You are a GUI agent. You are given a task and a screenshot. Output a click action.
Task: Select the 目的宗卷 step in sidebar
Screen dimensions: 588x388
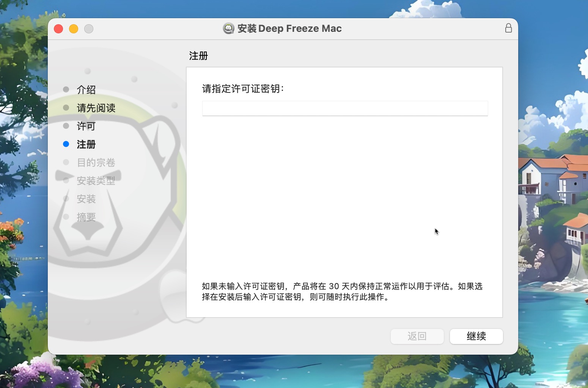click(96, 163)
